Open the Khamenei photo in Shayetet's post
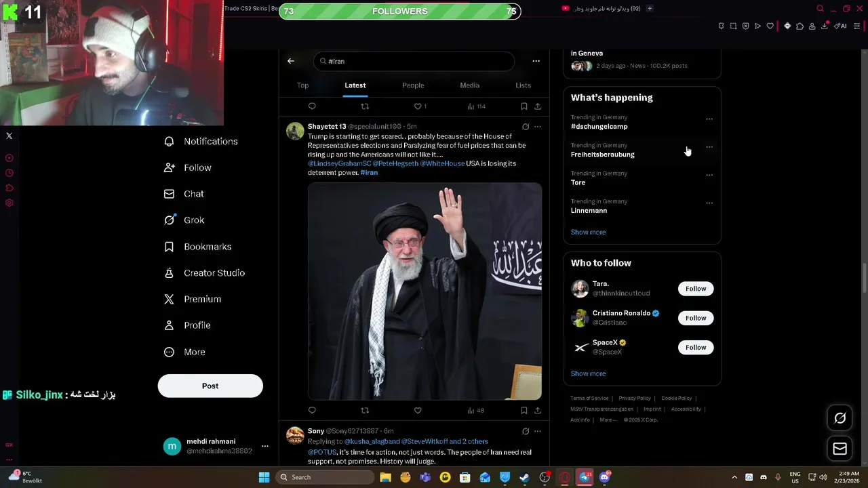868x488 pixels. click(425, 291)
